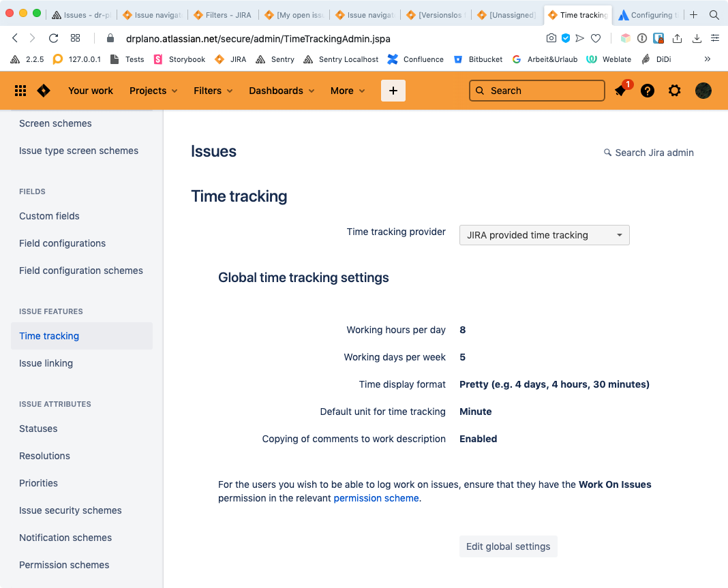Open Statuses in the sidebar
The width and height of the screenshot is (728, 588).
pos(38,429)
